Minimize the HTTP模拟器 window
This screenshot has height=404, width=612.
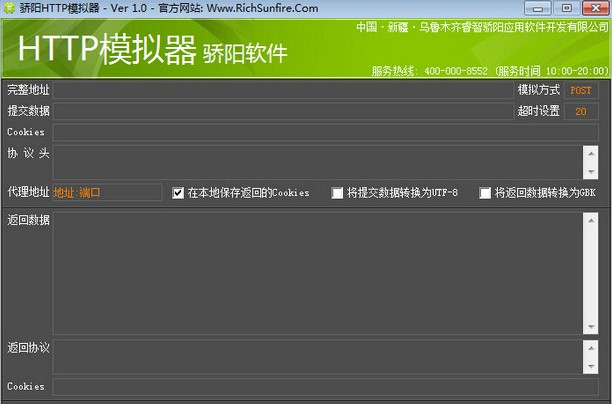point(537,8)
